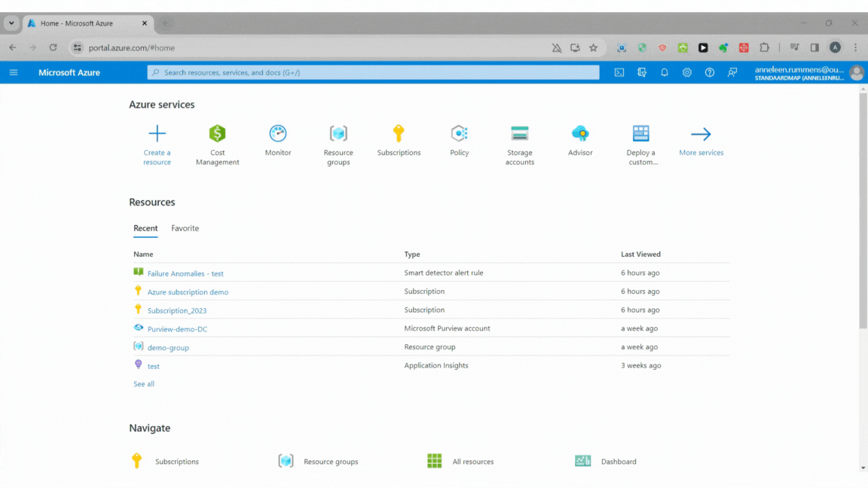Click the Dashboard chart icon
Screen dimensions: 868x488
(583, 461)
